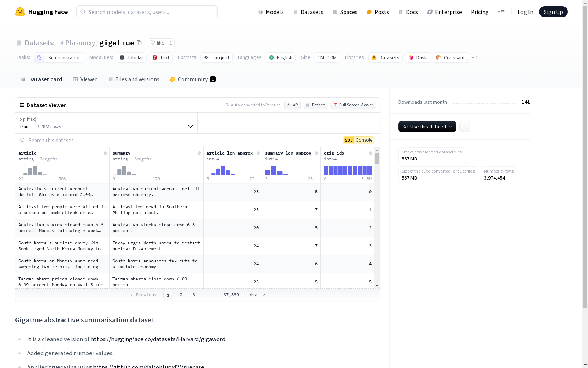The width and height of the screenshot is (588, 368).
Task: Go to the next page of rows
Action: pyautogui.click(x=257, y=295)
